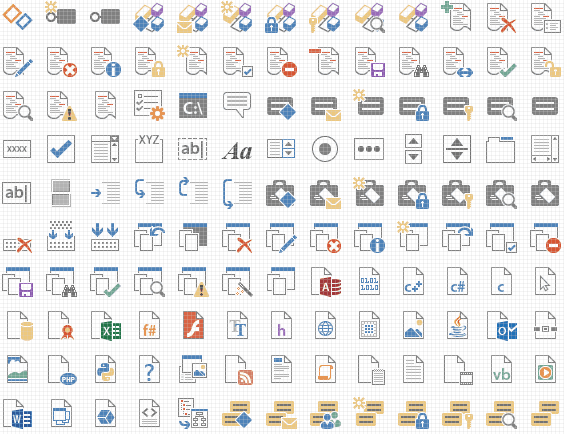
Task: Select the cubes with blue padlock icon
Action: pos(281,17)
